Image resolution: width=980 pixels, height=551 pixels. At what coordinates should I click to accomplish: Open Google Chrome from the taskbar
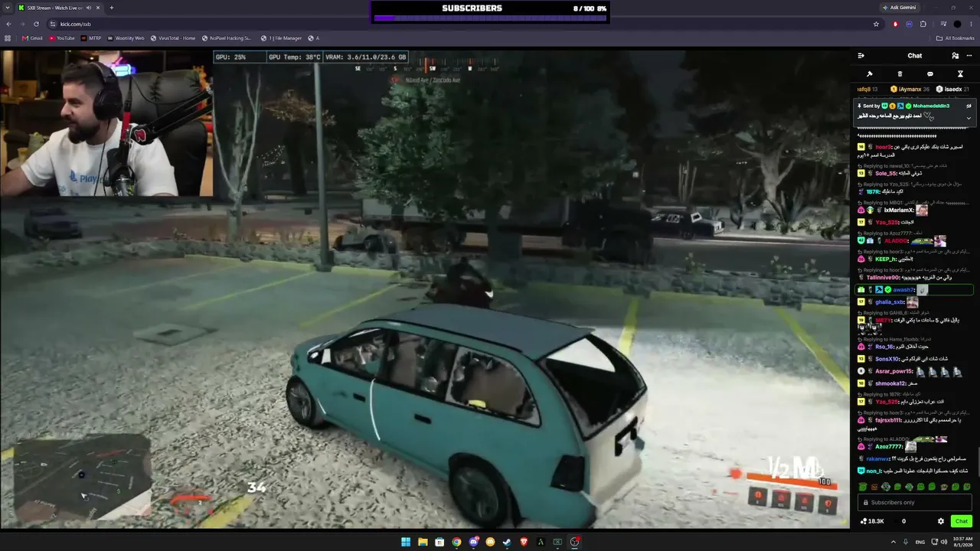coord(456,542)
